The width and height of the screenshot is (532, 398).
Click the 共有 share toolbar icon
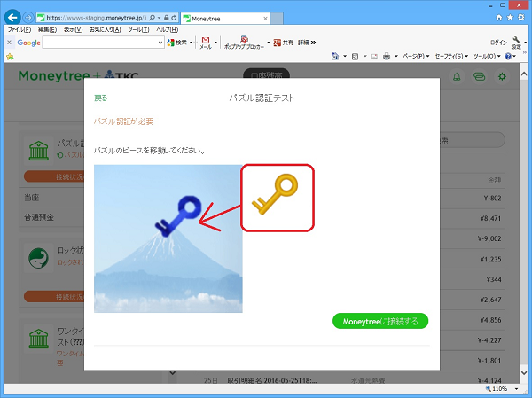[x=284, y=43]
